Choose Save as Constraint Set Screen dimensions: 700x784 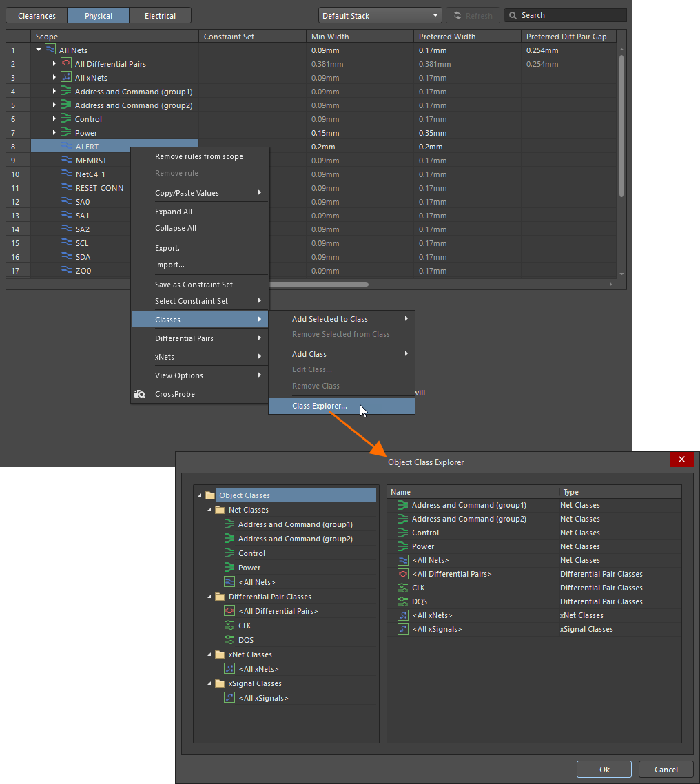[x=200, y=285]
